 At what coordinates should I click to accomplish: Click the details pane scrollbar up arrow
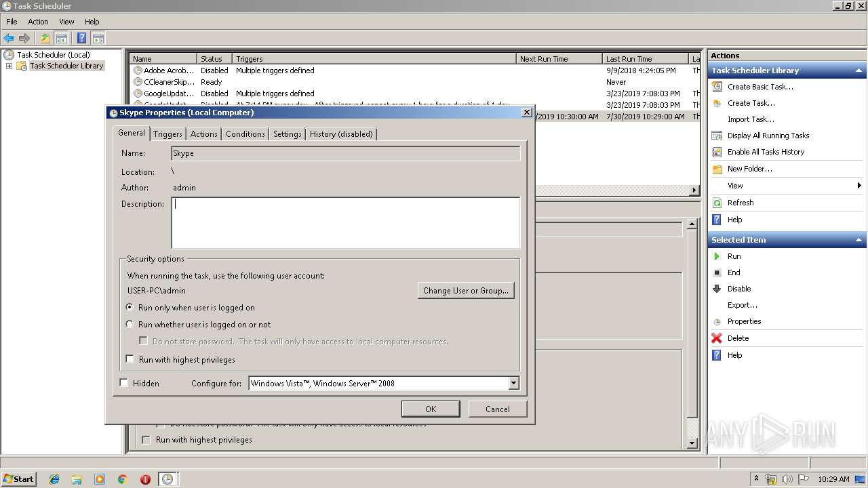tap(692, 224)
